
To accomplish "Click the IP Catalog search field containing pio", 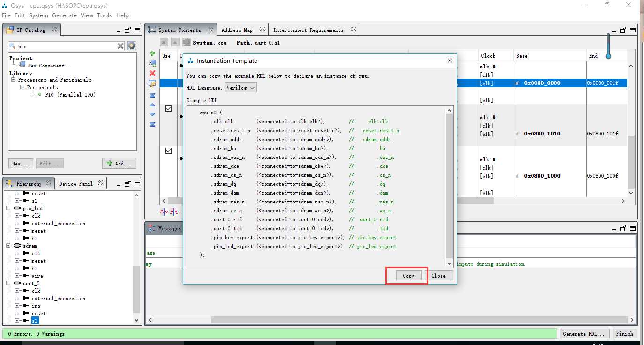I will coord(67,46).
